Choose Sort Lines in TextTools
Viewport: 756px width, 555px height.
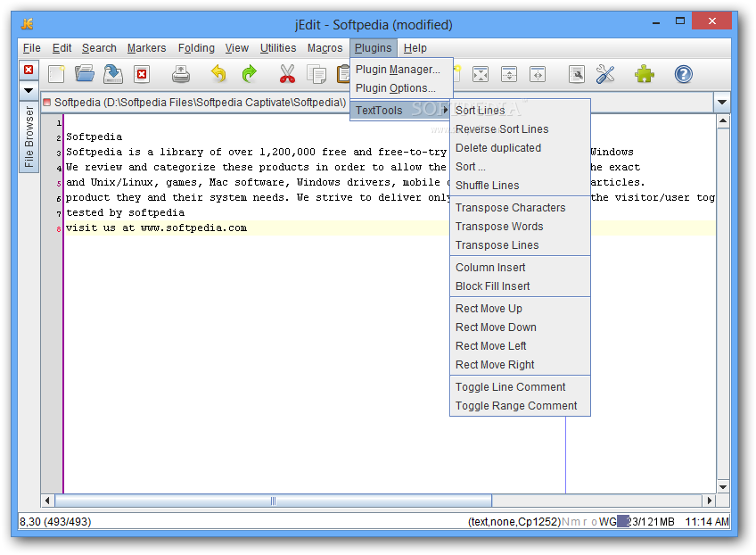click(x=520, y=111)
